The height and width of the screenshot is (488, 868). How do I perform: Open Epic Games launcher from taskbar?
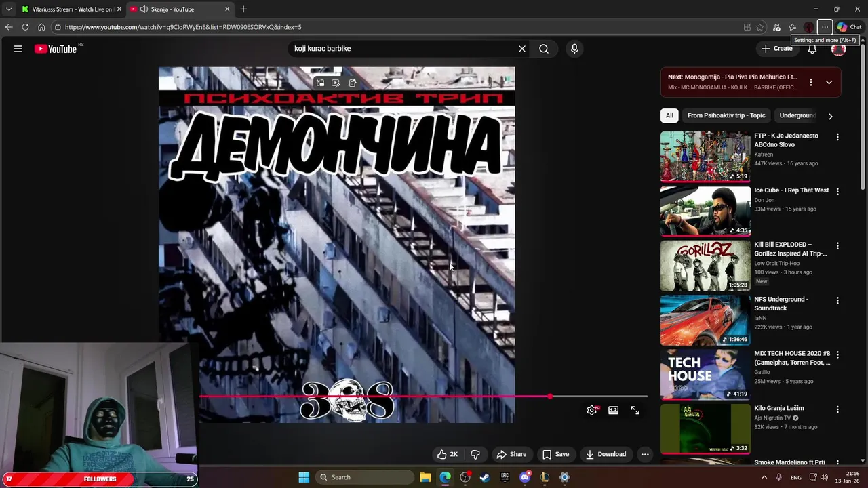(x=505, y=477)
